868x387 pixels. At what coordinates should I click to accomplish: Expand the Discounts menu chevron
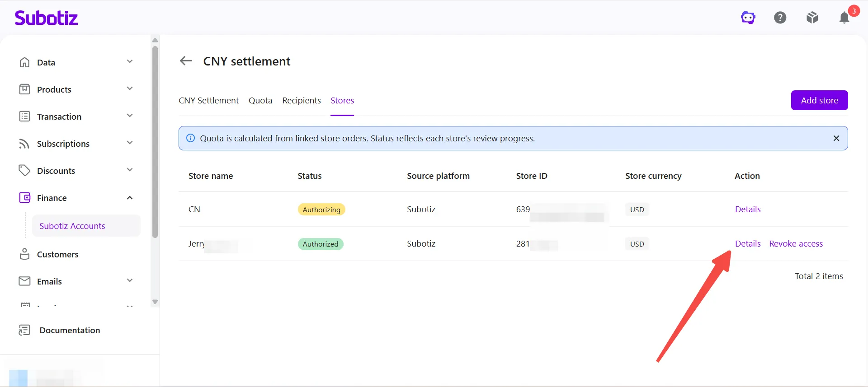click(130, 170)
